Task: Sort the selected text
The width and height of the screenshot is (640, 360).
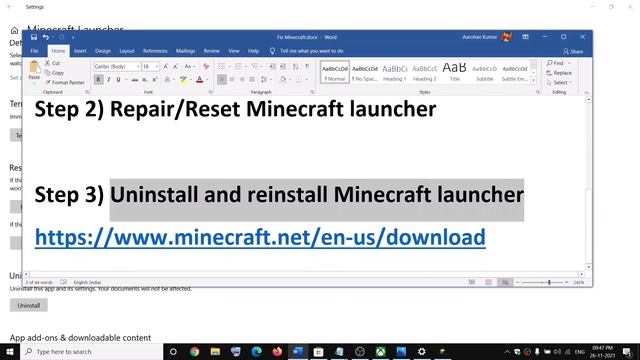Action: (x=295, y=66)
